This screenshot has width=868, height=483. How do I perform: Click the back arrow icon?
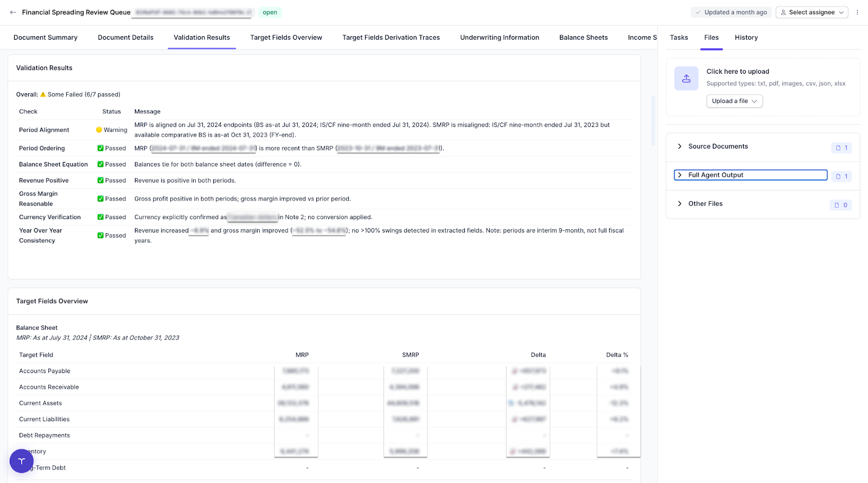click(13, 12)
